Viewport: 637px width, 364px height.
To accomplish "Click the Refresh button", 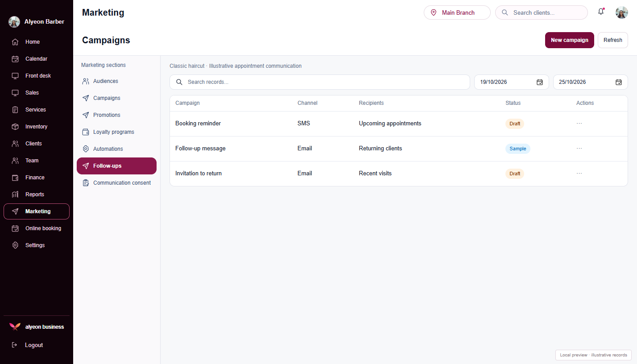I will pos(613,40).
